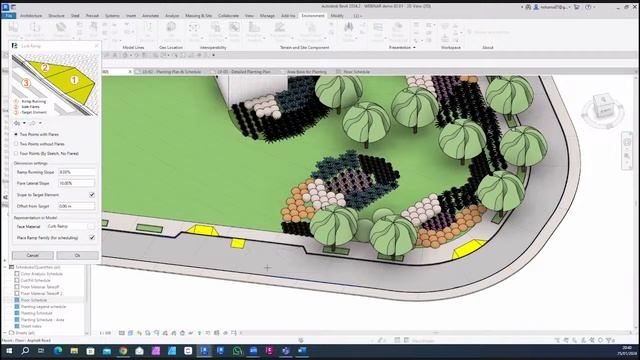Toggle Place Ramp Family (for scheduling) checkbox
640x360 pixels.
tap(92, 238)
